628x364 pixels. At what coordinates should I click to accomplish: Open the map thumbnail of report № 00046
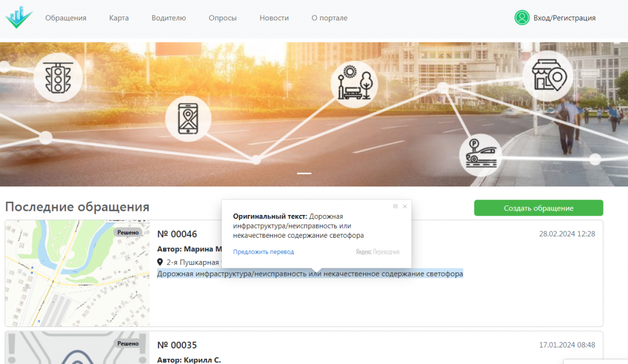(77, 273)
